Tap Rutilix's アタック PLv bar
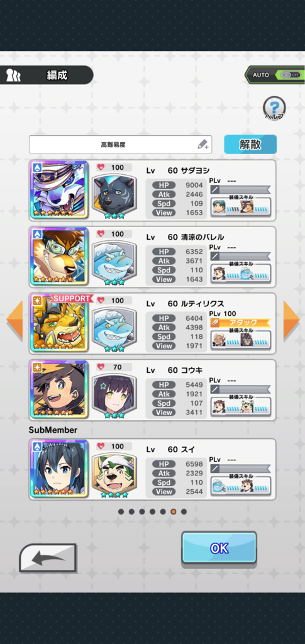The height and width of the screenshot is (644, 305). click(x=240, y=323)
